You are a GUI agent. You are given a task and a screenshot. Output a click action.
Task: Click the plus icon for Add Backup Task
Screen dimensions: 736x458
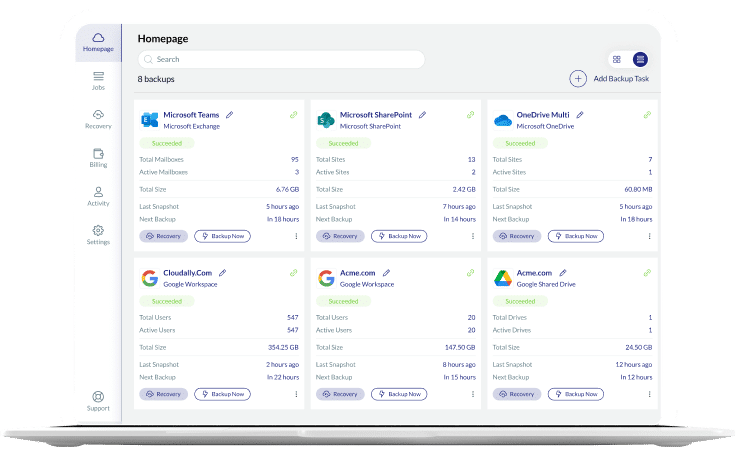578,78
